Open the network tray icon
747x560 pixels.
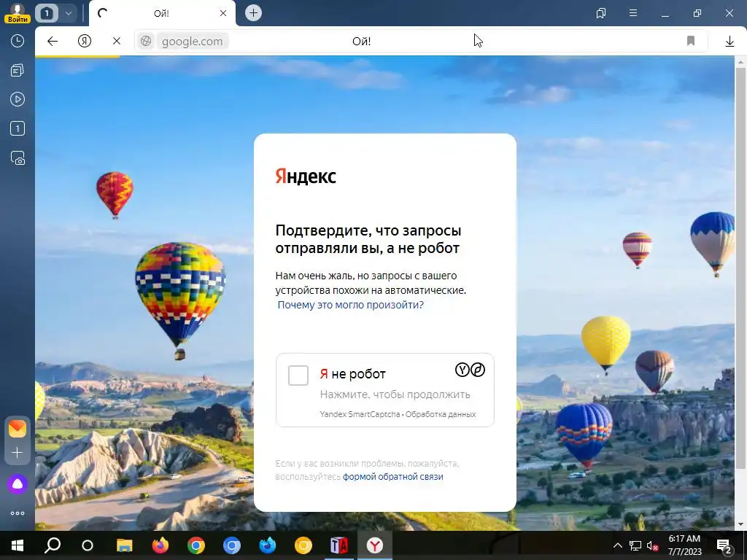click(x=635, y=545)
